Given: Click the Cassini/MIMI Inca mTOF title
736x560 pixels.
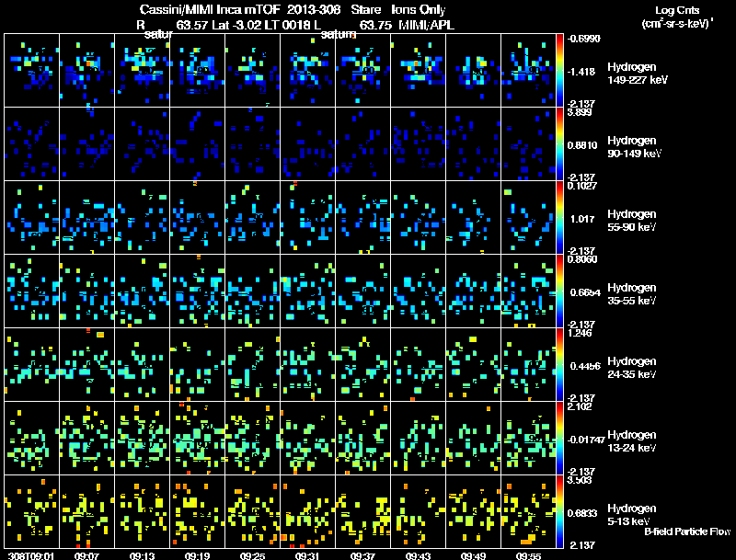Looking at the screenshot, I should tap(210, 9).
